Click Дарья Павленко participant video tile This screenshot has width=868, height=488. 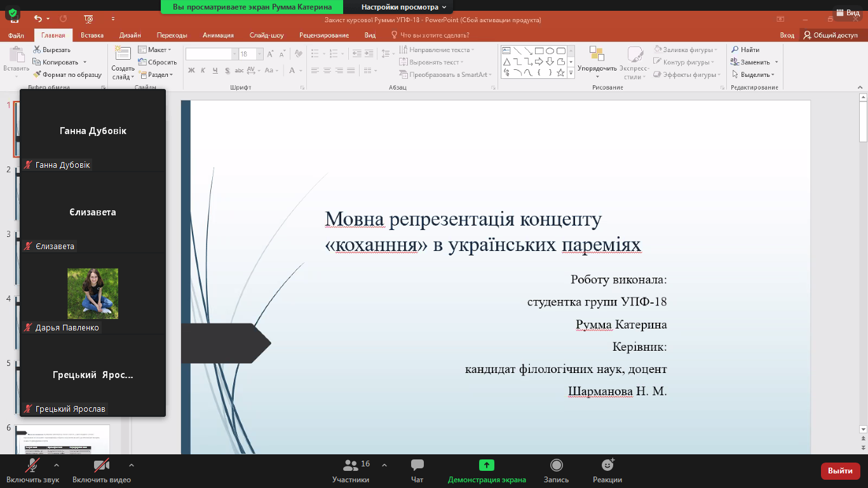click(x=93, y=294)
